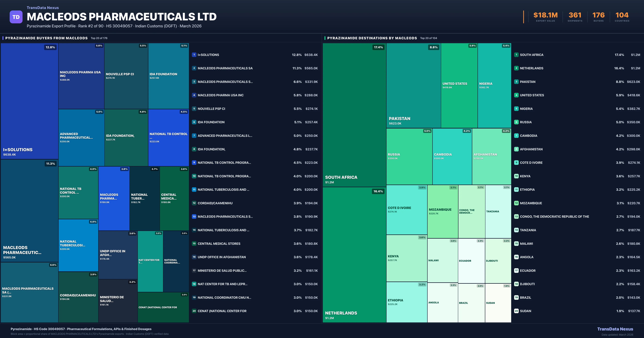Click rank 12 badge beside CORDAID/CAAMENIHU
The width and height of the screenshot is (644, 338).
click(194, 203)
